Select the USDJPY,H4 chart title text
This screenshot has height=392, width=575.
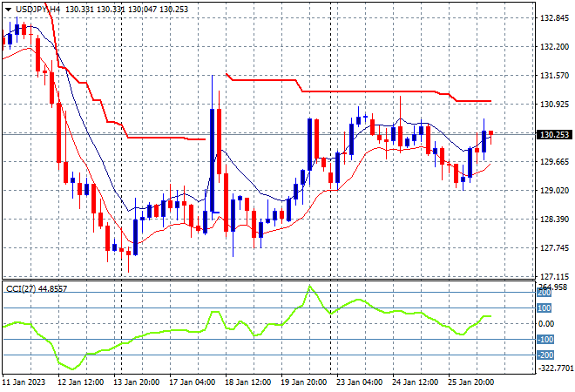tap(37, 10)
